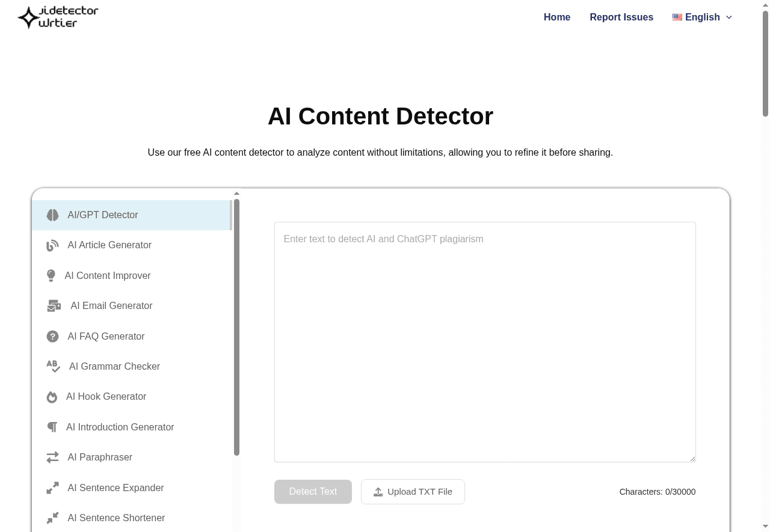This screenshot has width=770, height=532.
Task: Click the aidetector writer star logo
Action: (27, 17)
